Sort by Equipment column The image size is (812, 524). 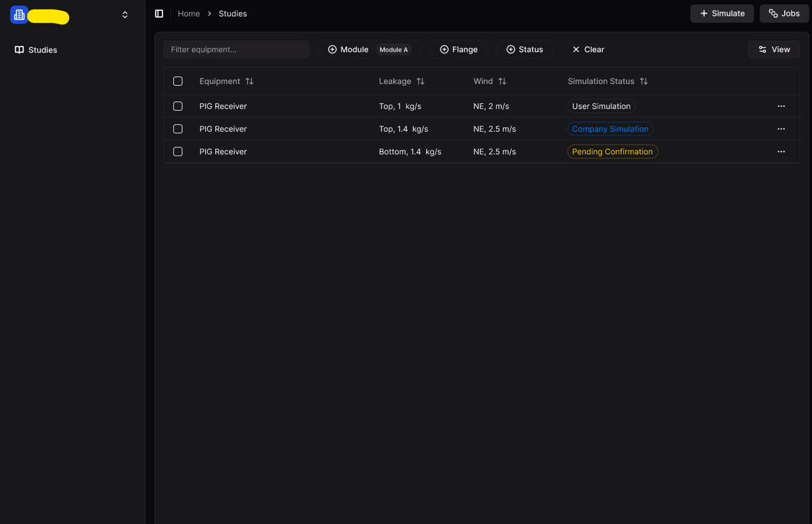pos(226,81)
